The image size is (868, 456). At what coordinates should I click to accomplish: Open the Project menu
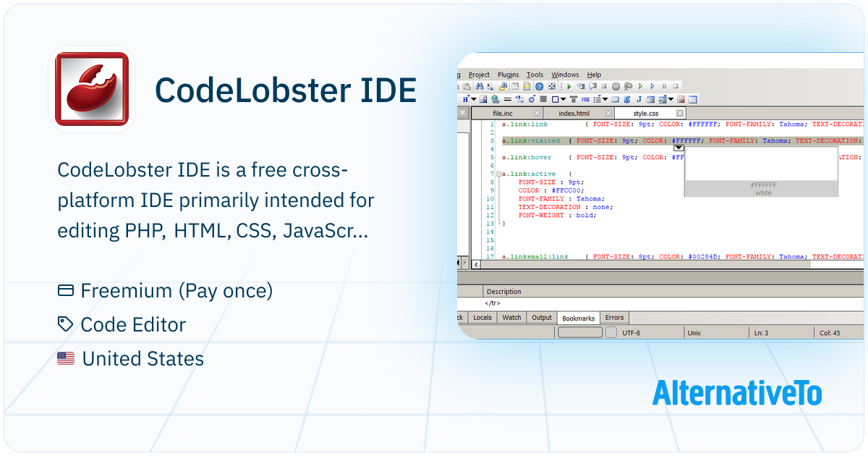pos(479,75)
